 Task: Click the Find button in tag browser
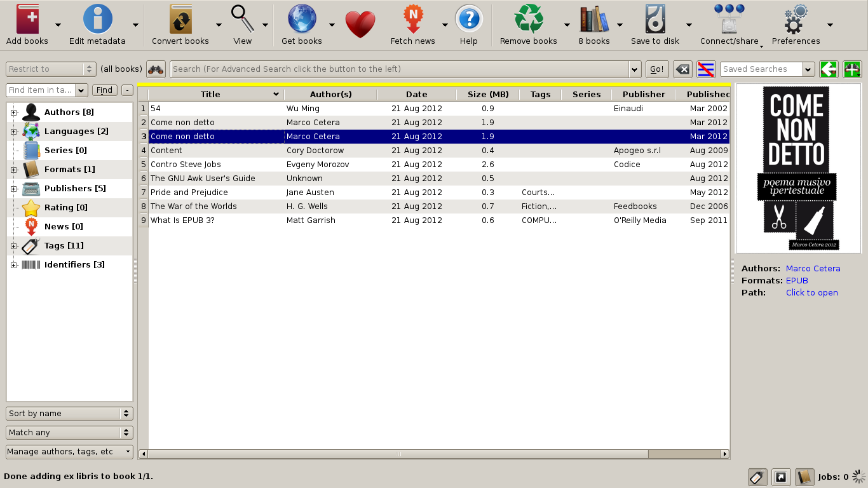[x=105, y=90]
